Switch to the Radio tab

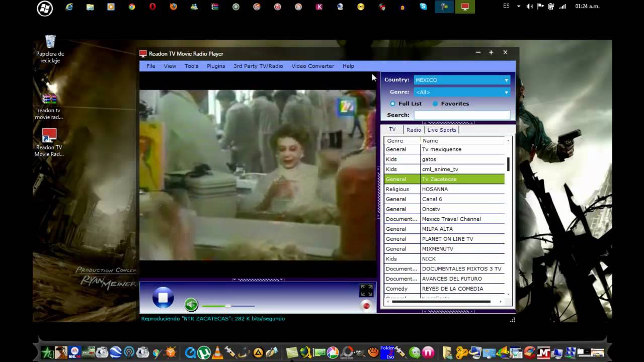pos(414,130)
